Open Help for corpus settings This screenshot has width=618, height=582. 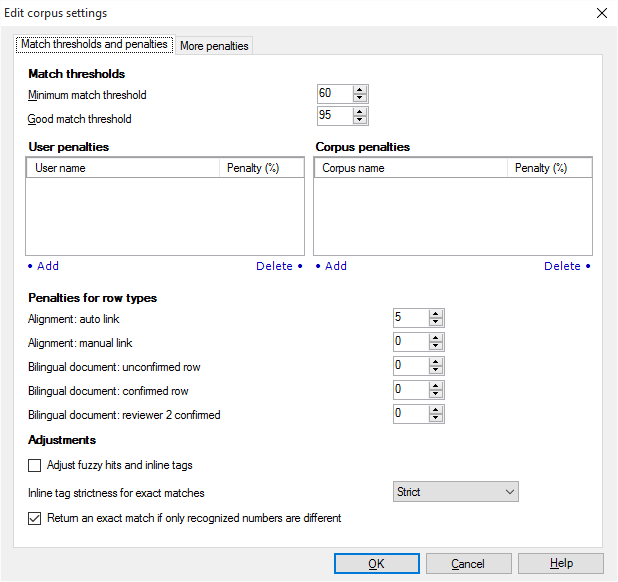[x=560, y=564]
